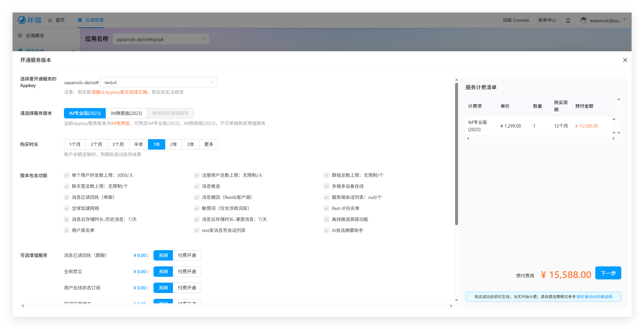Click the 应用概览 sidebar icon
The width and height of the screenshot is (644, 329).
[20, 36]
